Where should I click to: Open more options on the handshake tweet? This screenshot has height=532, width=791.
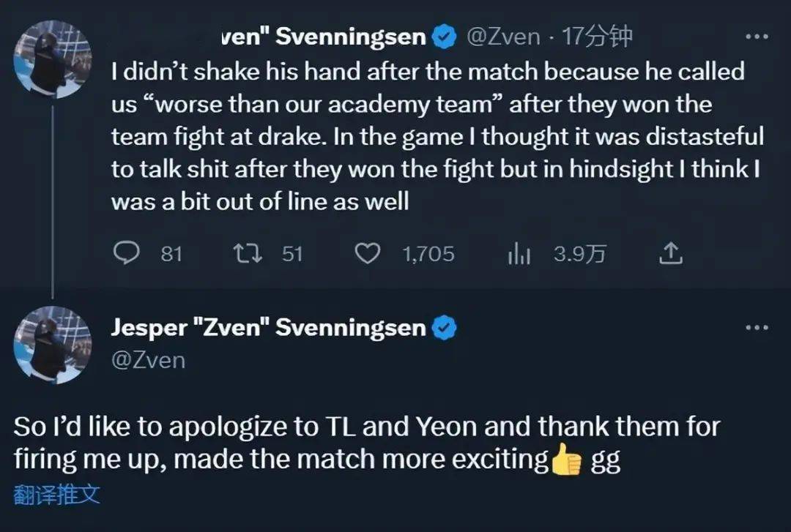click(x=756, y=37)
